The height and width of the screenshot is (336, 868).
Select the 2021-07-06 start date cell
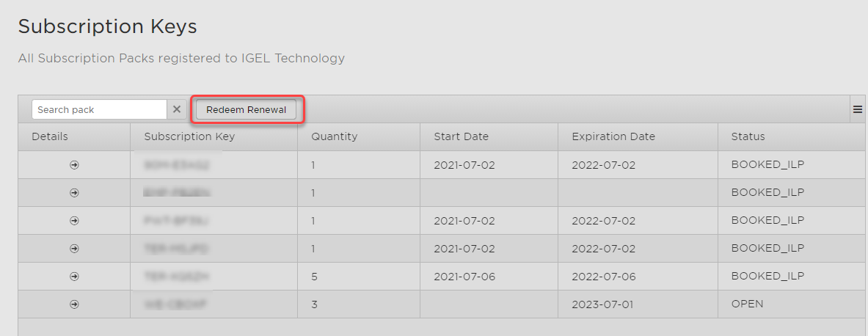click(464, 277)
